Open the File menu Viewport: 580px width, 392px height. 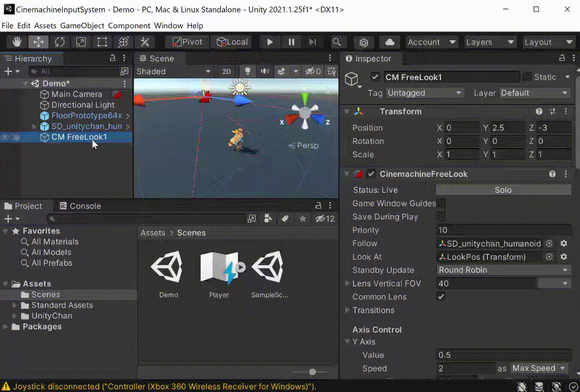click(8, 26)
